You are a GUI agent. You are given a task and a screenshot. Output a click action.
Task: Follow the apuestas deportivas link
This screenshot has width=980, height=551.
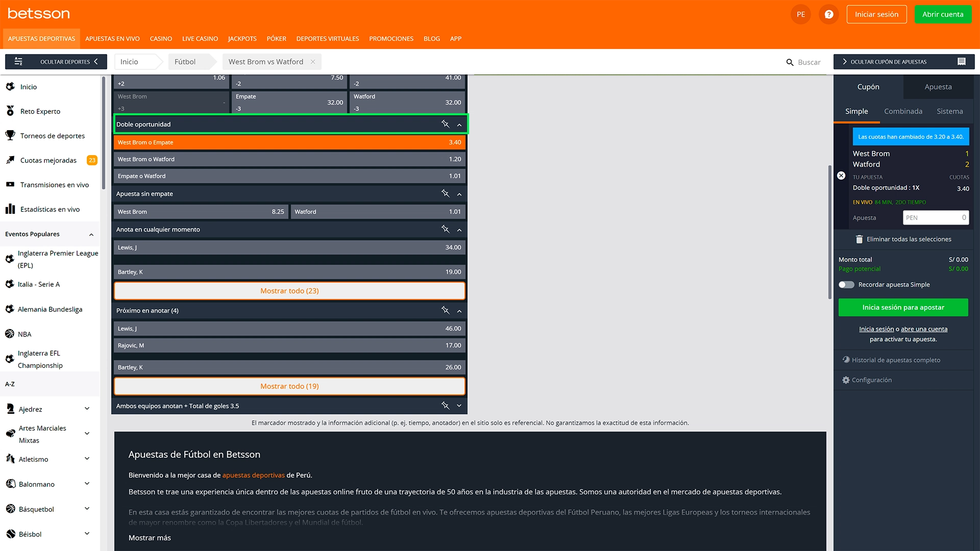pyautogui.click(x=253, y=475)
